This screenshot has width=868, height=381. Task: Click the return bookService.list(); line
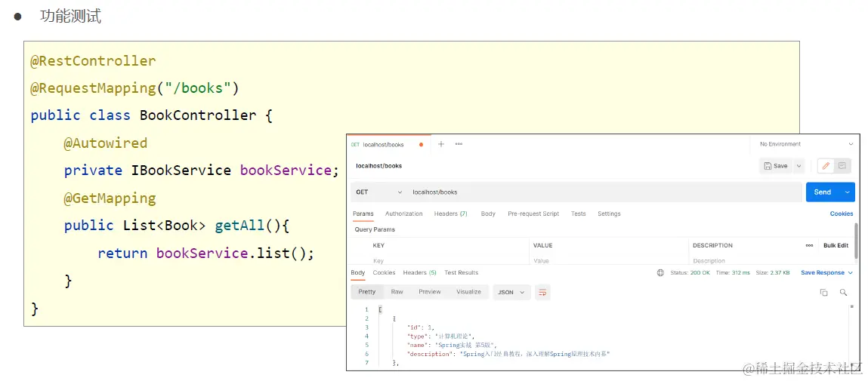(x=206, y=253)
